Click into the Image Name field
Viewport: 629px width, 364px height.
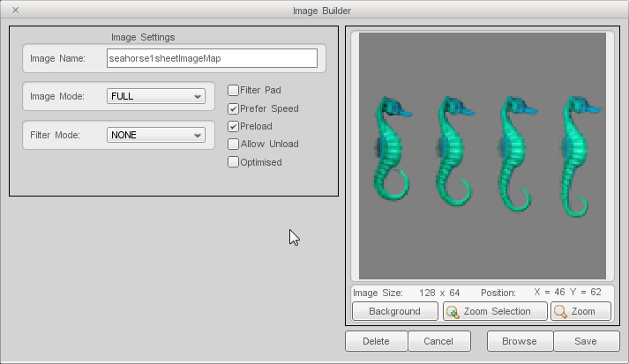pyautogui.click(x=212, y=58)
